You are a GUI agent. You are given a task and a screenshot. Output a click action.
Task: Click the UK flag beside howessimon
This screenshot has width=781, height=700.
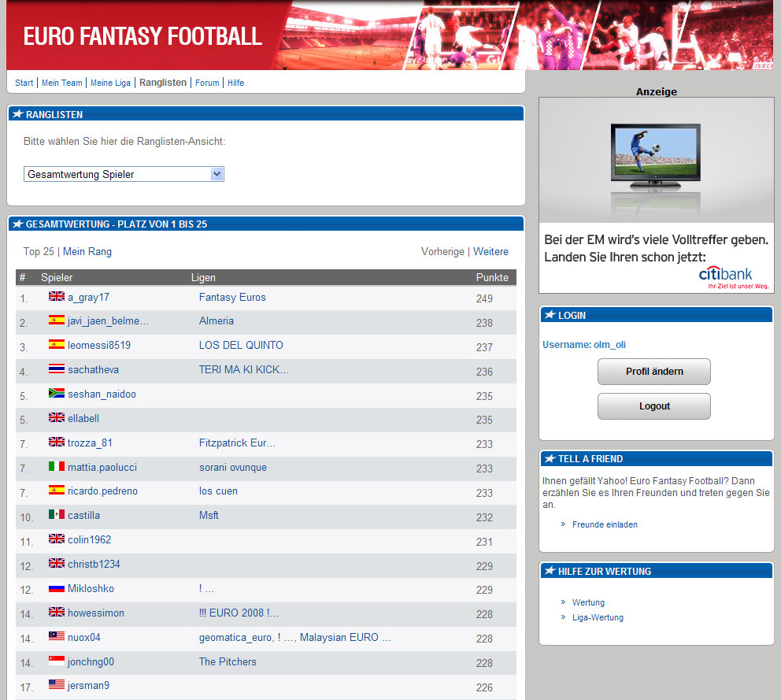[x=57, y=612]
